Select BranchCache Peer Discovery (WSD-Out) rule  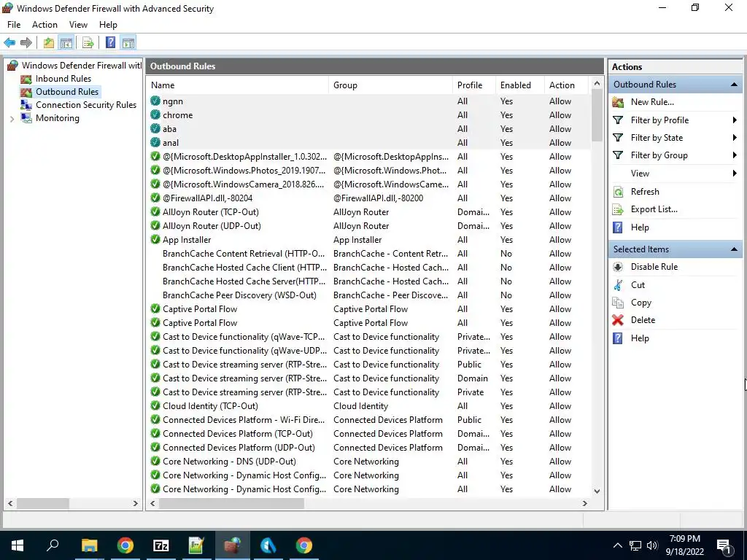[369, 295]
